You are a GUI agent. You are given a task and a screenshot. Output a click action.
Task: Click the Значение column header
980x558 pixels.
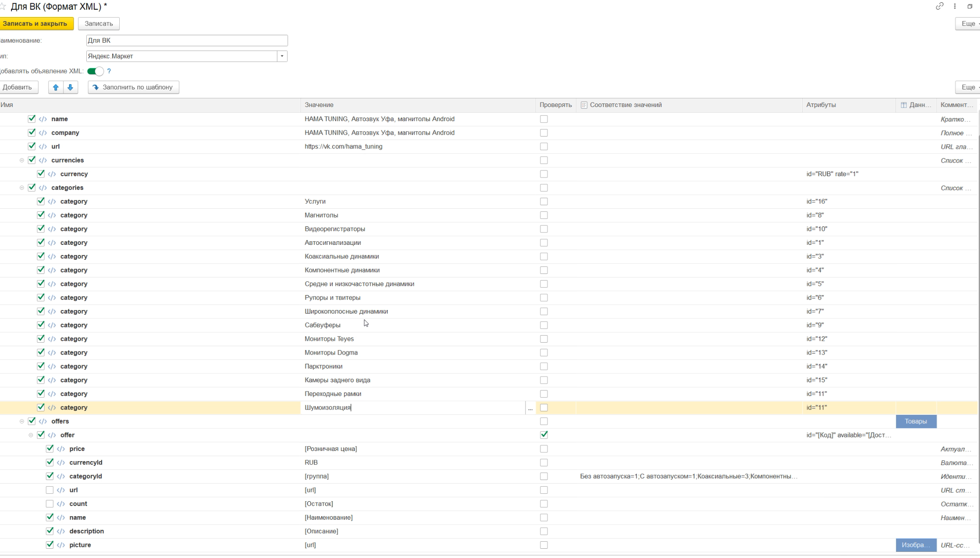click(x=418, y=105)
